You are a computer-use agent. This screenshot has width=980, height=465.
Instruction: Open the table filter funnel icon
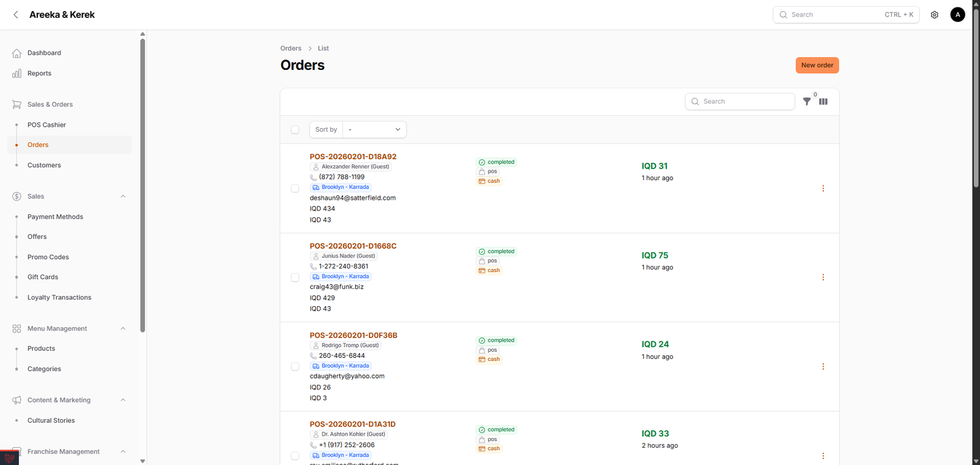click(x=807, y=102)
